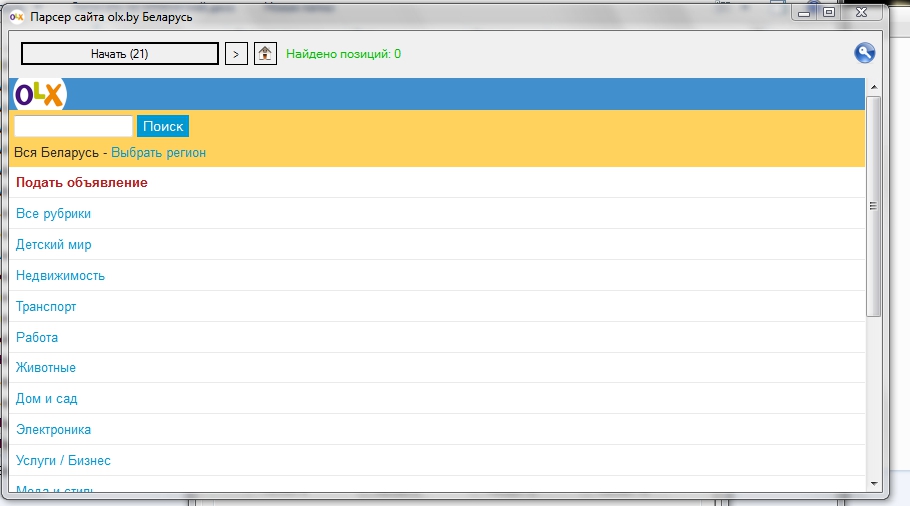910x506 pixels.
Task: Click the Начать (21) button
Action: 120,54
